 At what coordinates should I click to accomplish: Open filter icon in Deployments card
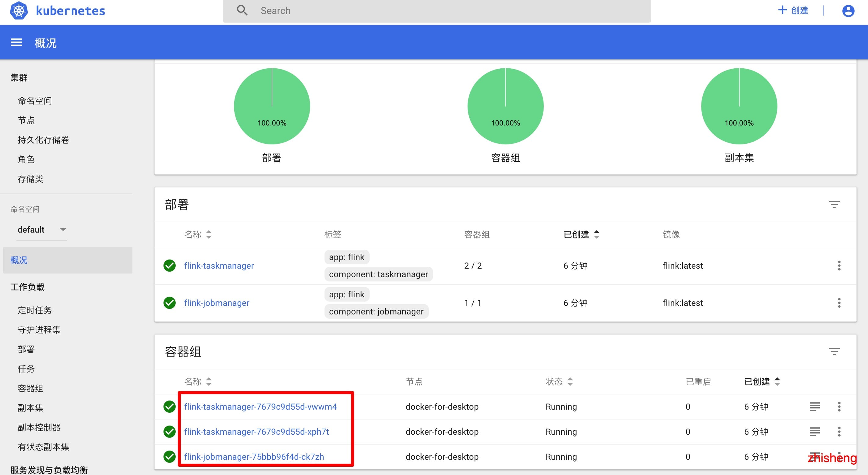tap(834, 205)
